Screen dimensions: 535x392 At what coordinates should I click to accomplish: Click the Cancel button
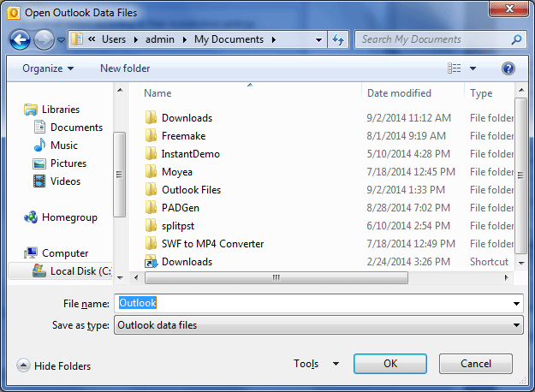click(476, 364)
